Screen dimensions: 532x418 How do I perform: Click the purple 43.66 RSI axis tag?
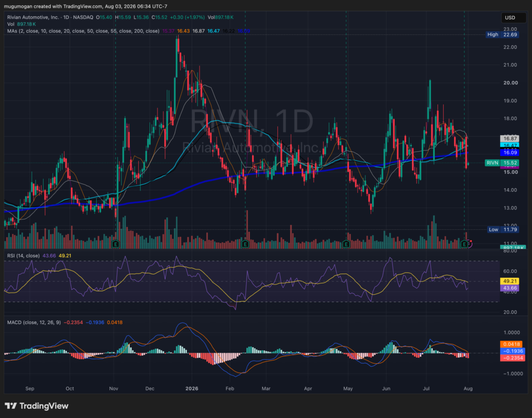point(510,288)
